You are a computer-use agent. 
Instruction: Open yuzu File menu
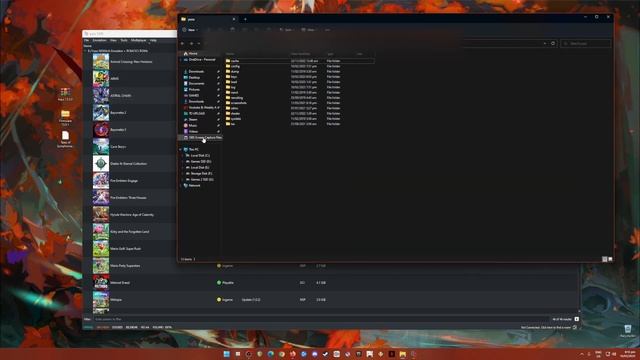[x=87, y=40]
